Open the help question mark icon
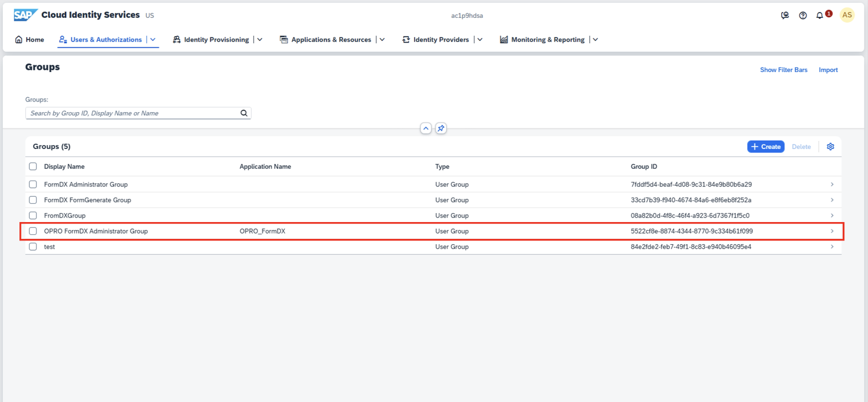The height and width of the screenshot is (402, 868). point(803,16)
